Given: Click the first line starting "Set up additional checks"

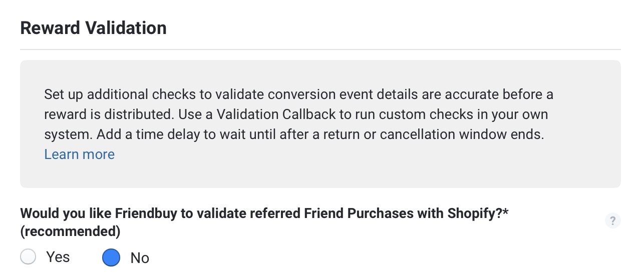Looking at the screenshot, I should pyautogui.click(x=299, y=94).
